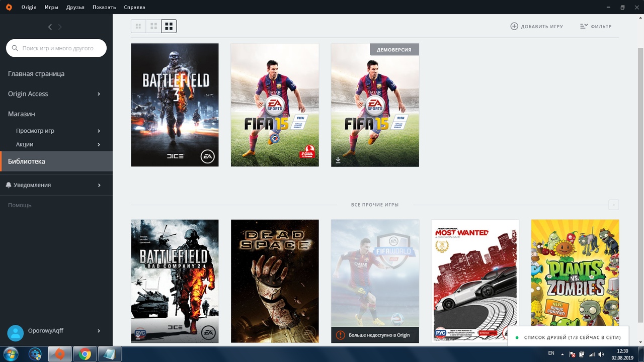644x362 pixels.
Task: Collapse the Все прочие игры section
Action: pos(613,205)
